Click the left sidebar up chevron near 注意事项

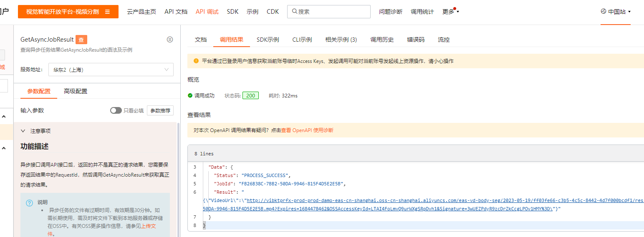(4, 117)
